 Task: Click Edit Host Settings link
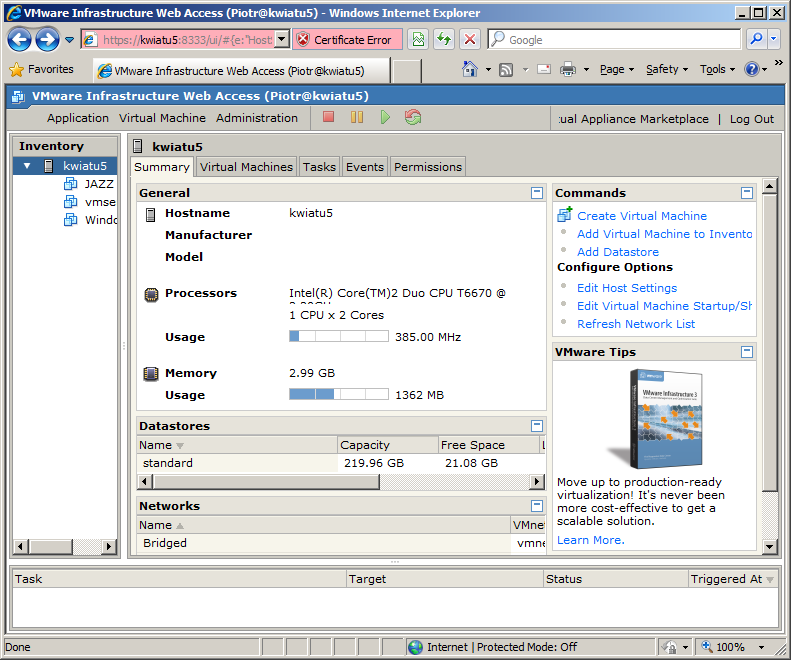pyautogui.click(x=627, y=288)
